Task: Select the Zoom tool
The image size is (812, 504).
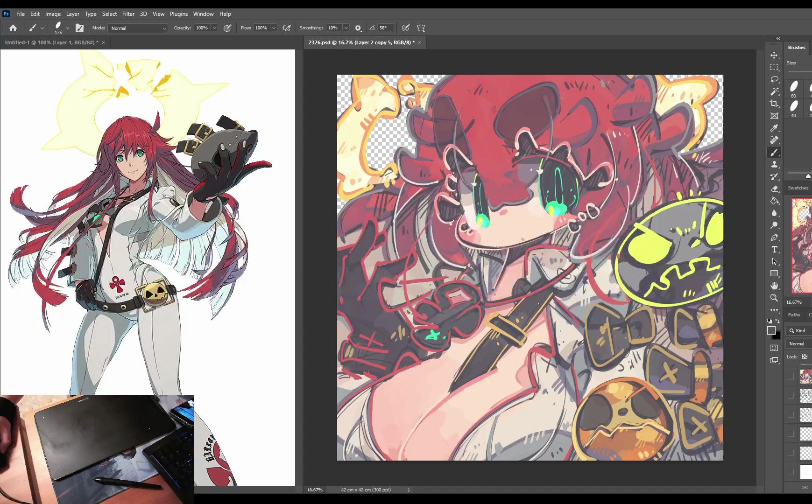Action: pyautogui.click(x=774, y=298)
